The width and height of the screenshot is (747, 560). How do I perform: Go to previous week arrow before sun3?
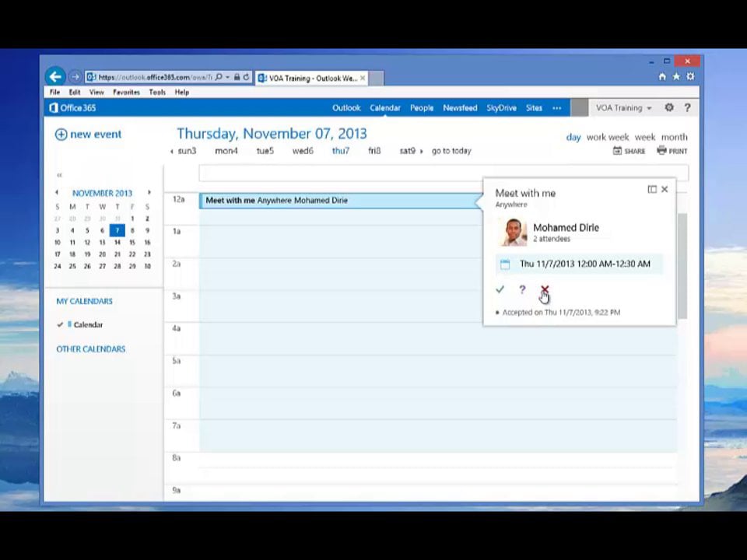click(x=171, y=152)
